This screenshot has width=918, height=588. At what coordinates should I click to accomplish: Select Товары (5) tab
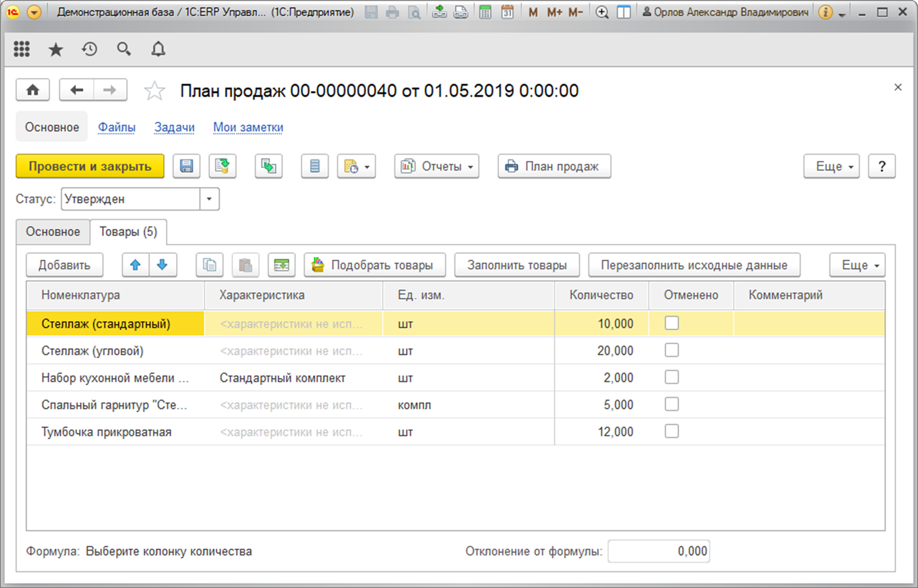128,232
